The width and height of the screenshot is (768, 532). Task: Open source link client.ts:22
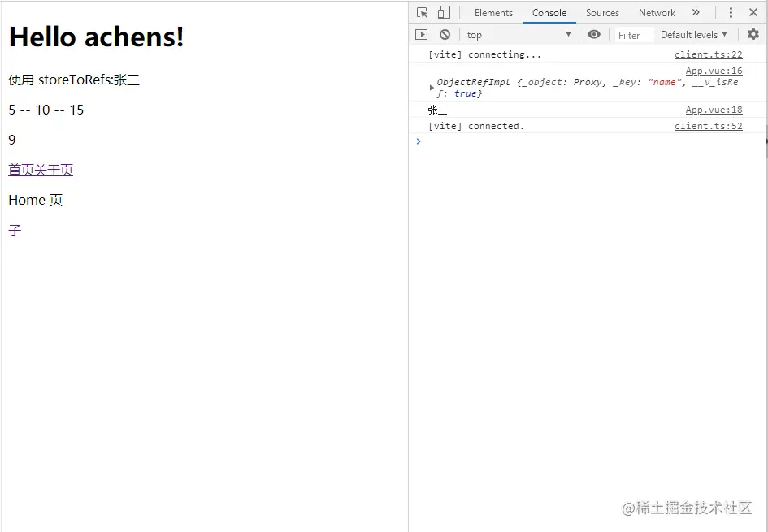point(708,54)
